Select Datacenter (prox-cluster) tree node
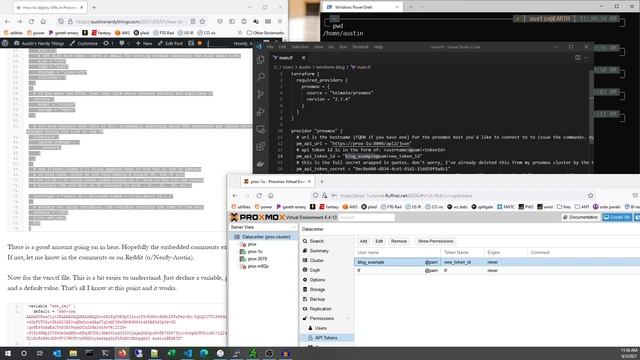640x360 pixels. 262,237
